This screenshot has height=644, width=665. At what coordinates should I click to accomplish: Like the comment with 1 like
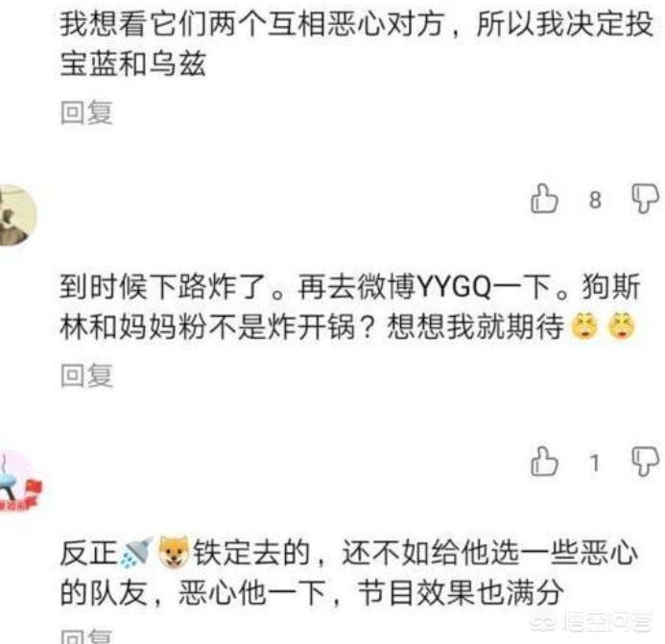click(x=544, y=461)
